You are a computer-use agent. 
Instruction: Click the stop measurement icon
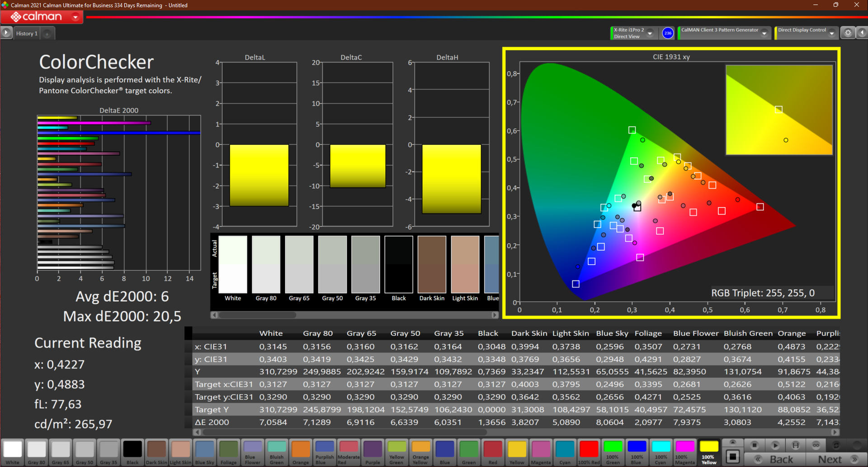coord(754,445)
